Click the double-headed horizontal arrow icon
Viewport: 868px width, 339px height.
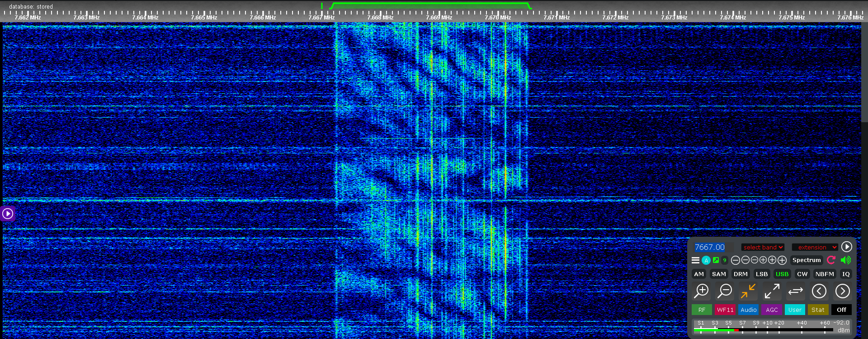(x=796, y=291)
